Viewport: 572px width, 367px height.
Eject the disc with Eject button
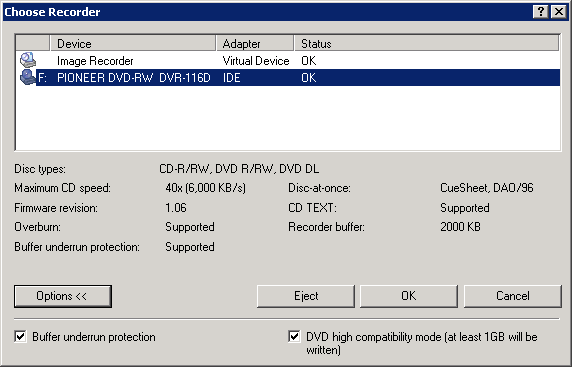pos(306,296)
